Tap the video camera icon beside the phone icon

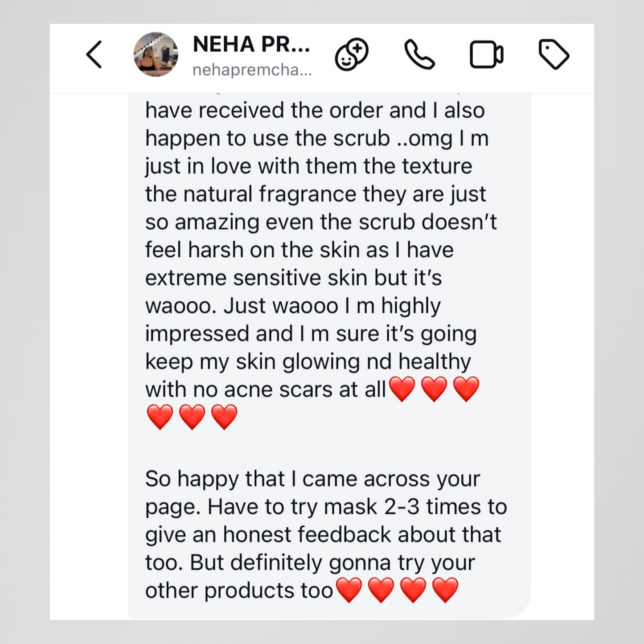click(x=486, y=54)
